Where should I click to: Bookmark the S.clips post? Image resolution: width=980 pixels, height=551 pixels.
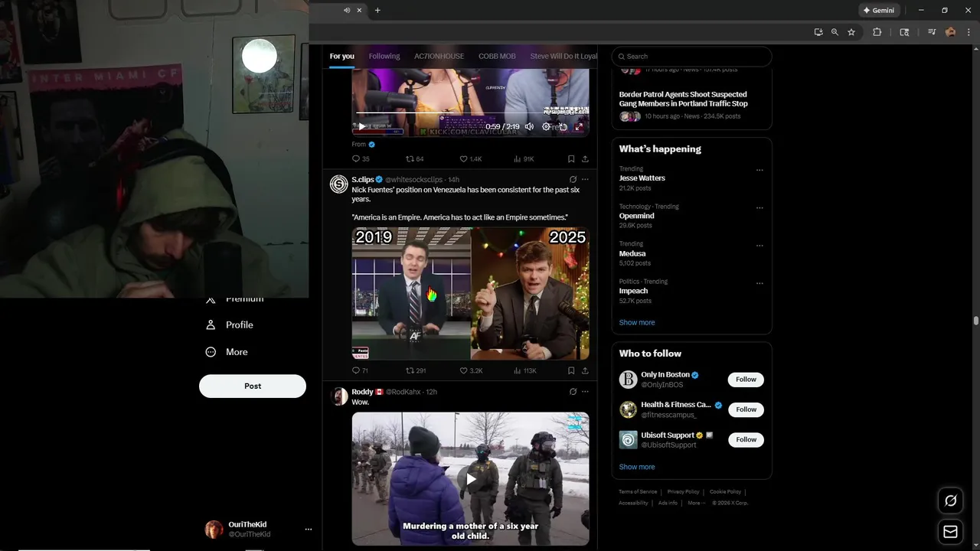click(571, 370)
